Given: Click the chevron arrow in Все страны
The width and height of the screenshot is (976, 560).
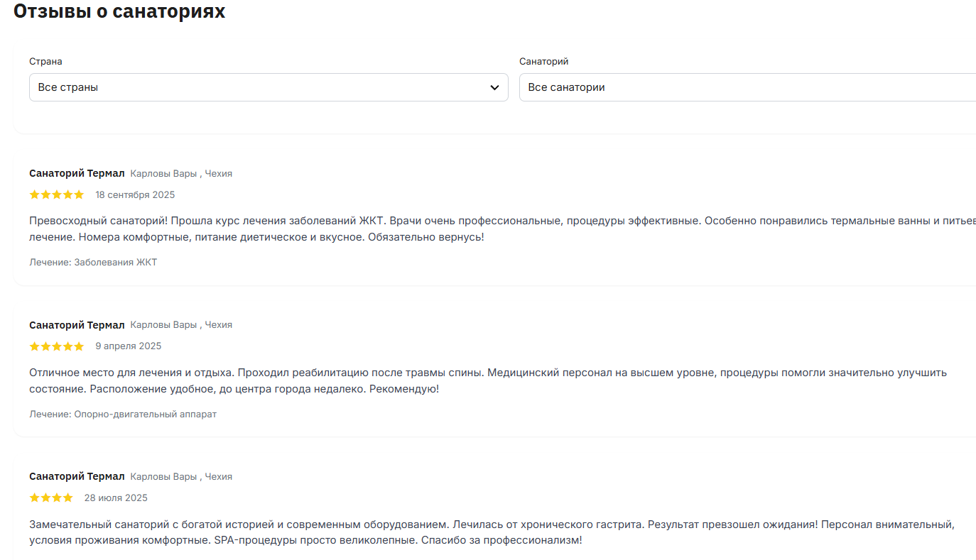Looking at the screenshot, I should click(494, 88).
